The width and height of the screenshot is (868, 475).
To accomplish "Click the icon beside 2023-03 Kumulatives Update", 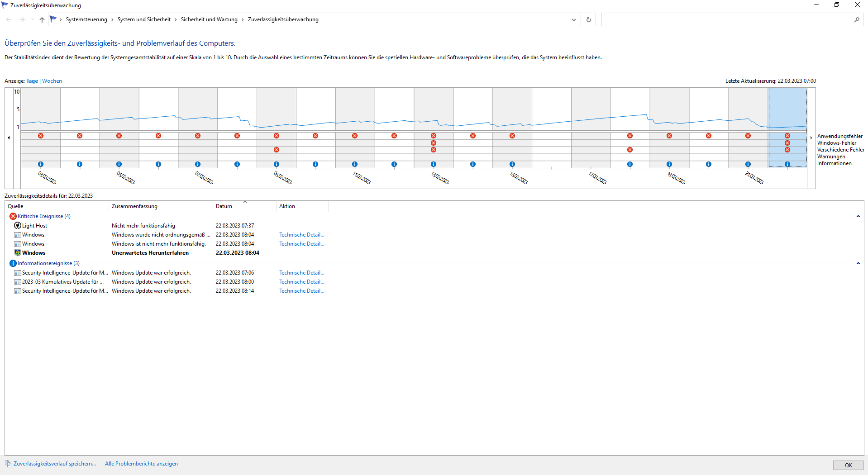I will pos(18,282).
